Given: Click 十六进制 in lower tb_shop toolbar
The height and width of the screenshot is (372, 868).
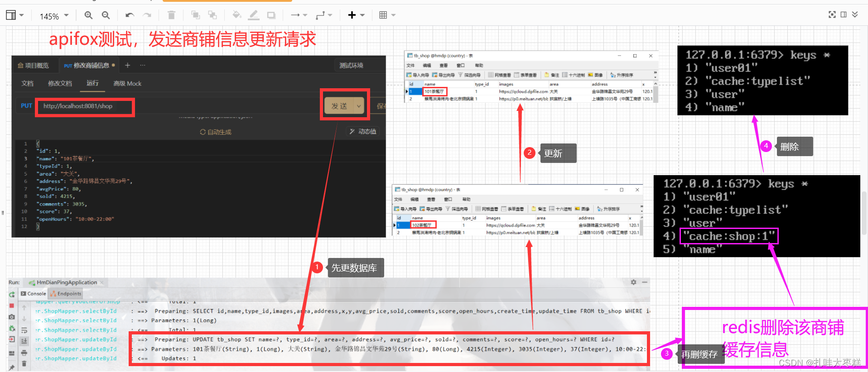Looking at the screenshot, I should (559, 209).
